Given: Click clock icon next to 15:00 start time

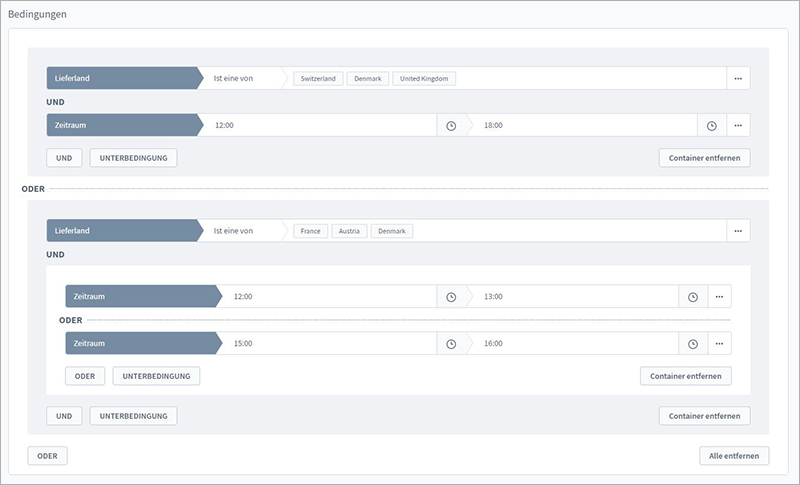Looking at the screenshot, I should tap(450, 344).
